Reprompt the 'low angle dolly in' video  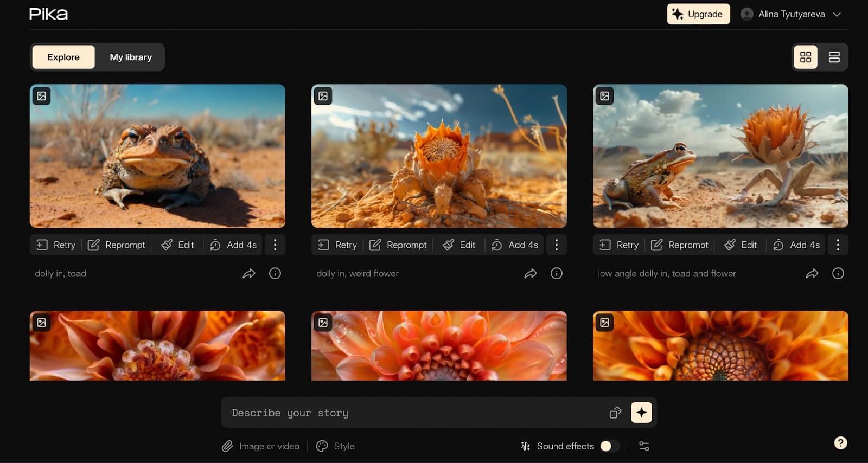(x=680, y=245)
